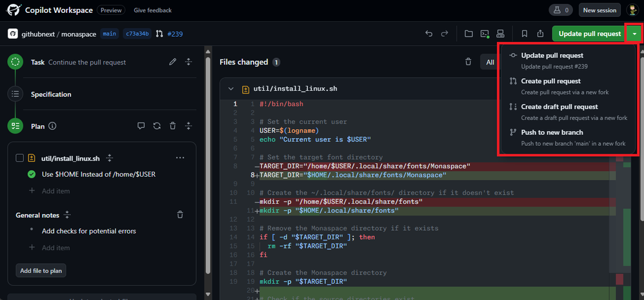Click the Continue the pull request task text
This screenshot has height=300, width=644.
(87, 63)
